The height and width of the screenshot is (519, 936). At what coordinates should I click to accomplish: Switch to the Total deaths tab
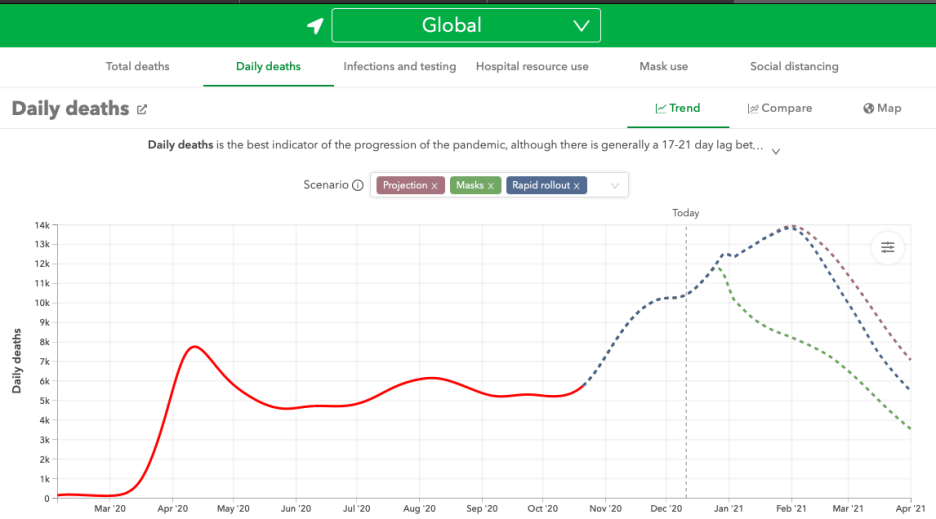(x=138, y=67)
